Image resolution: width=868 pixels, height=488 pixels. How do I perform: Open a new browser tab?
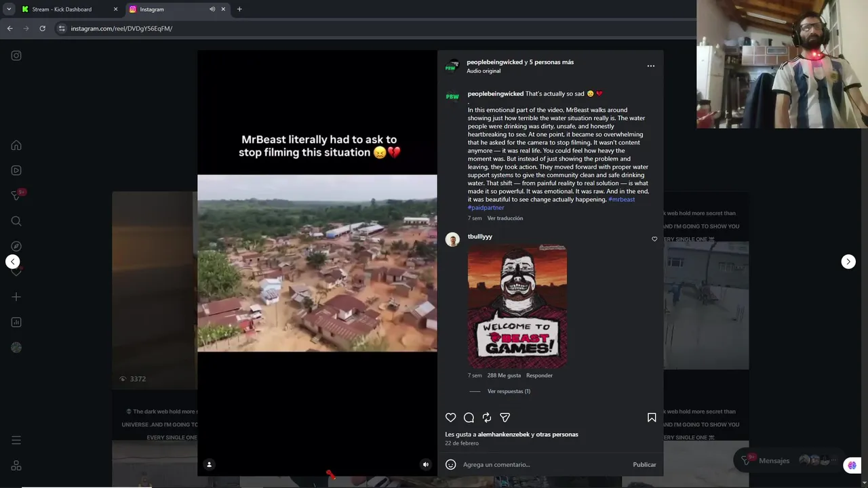coord(239,9)
